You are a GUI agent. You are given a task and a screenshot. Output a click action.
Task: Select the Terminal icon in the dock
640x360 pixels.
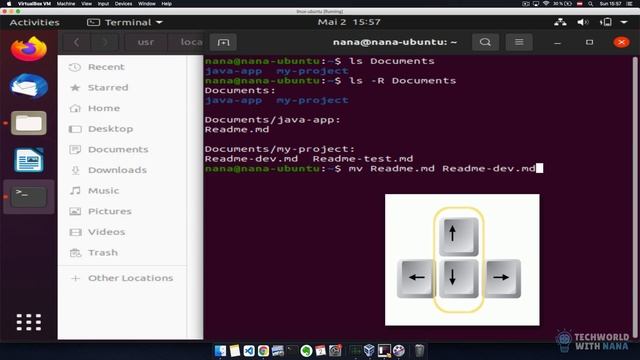[x=29, y=197]
